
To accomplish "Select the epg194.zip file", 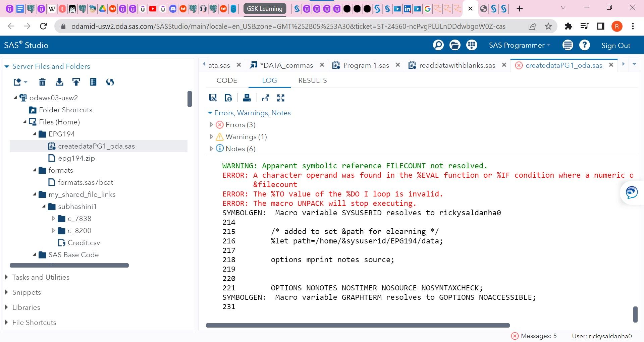I will tap(76, 158).
